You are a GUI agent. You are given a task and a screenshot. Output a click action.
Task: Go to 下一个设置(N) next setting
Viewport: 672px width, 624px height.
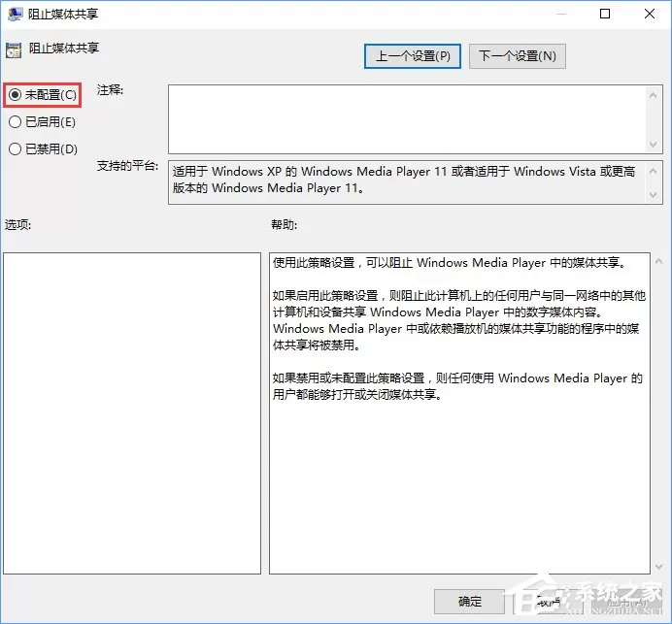[518, 56]
